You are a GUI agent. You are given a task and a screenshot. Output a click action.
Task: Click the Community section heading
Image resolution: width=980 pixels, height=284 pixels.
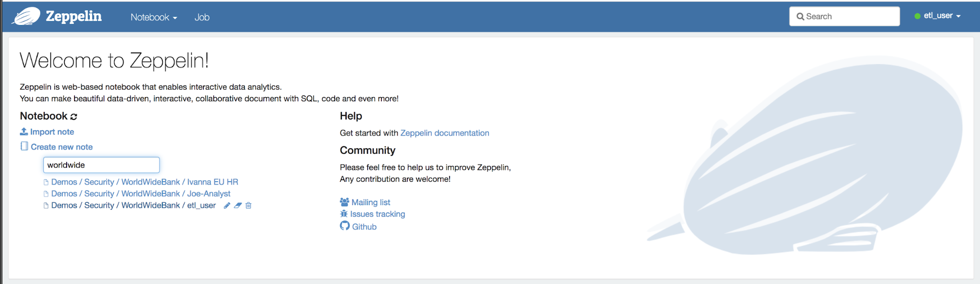[x=368, y=150]
